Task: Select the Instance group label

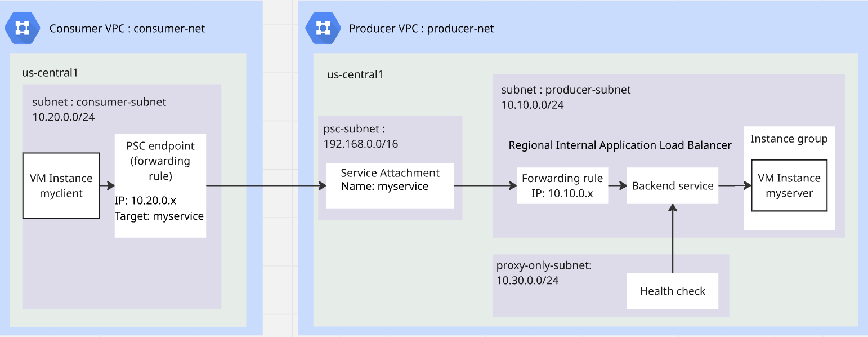Action: point(789,139)
